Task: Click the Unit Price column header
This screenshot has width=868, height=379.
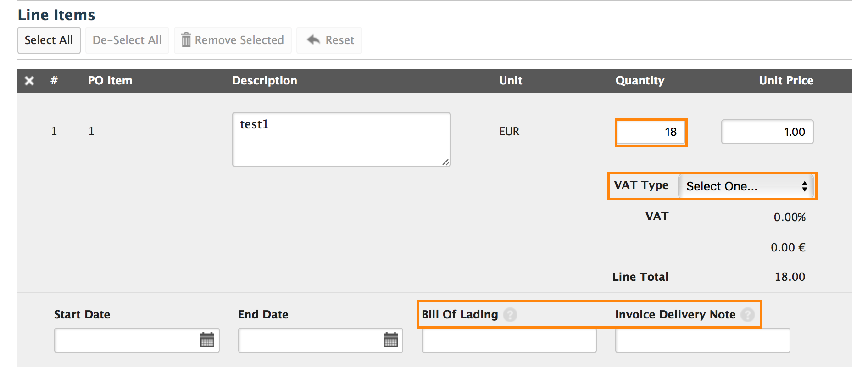Action: 786,81
